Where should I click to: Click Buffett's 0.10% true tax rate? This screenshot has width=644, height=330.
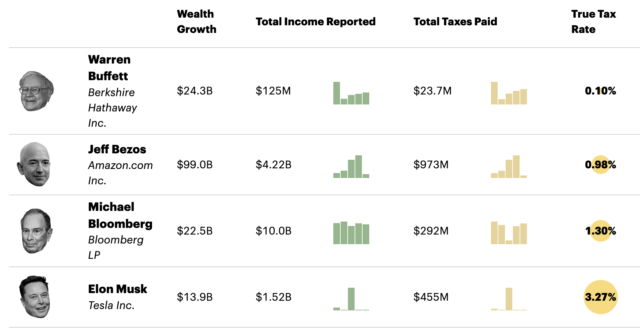[600, 91]
